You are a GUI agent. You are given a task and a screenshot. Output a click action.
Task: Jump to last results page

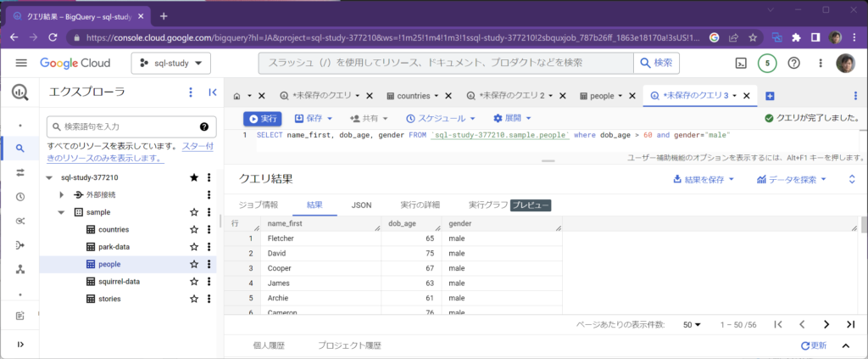(x=851, y=325)
